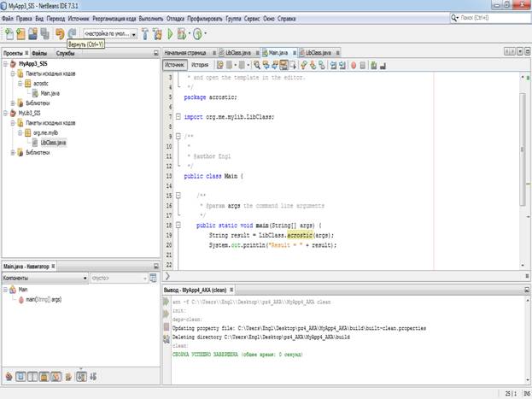The height and width of the screenshot is (399, 532).
Task: Click the Источник source view button
Action: tap(174, 65)
